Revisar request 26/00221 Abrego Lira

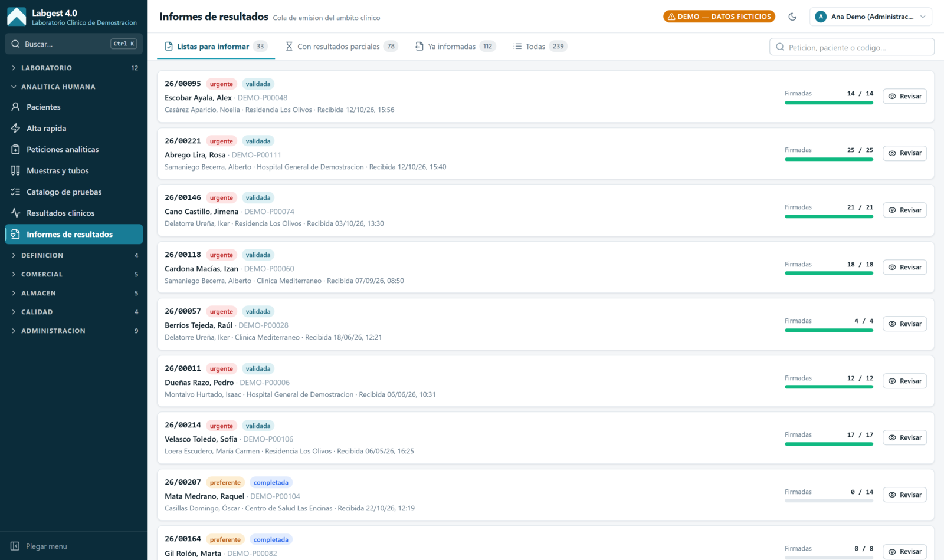coord(904,153)
